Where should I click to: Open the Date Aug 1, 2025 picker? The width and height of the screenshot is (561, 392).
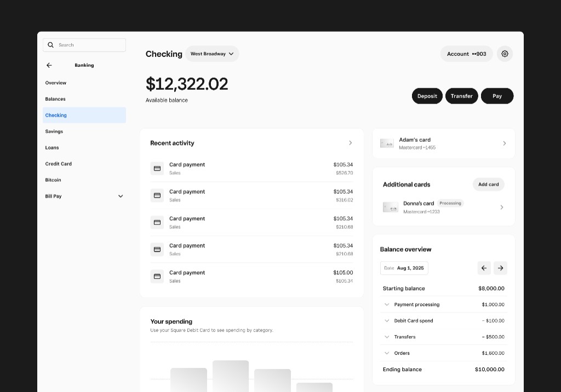tap(404, 268)
